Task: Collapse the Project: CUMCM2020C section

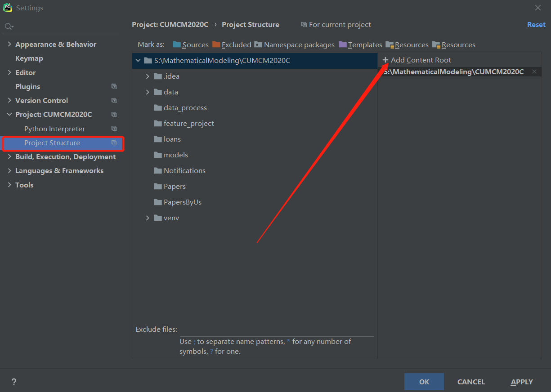Action: click(9, 114)
